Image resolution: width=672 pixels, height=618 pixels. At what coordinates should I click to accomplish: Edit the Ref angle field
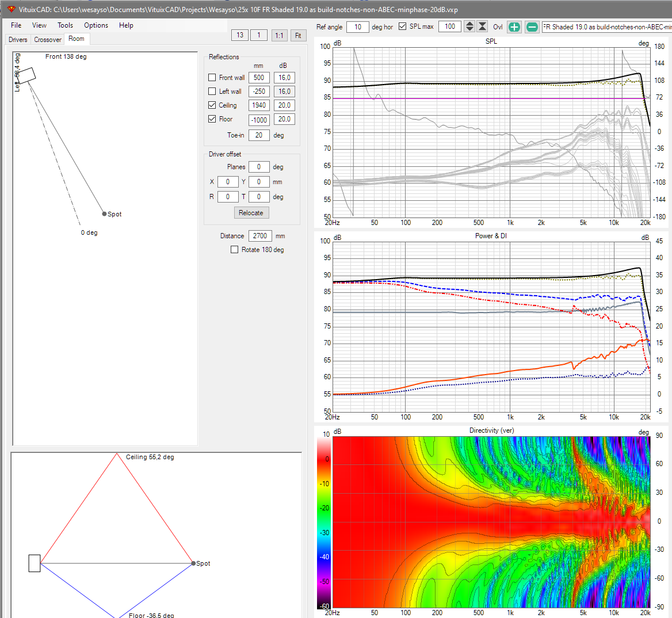click(x=358, y=27)
